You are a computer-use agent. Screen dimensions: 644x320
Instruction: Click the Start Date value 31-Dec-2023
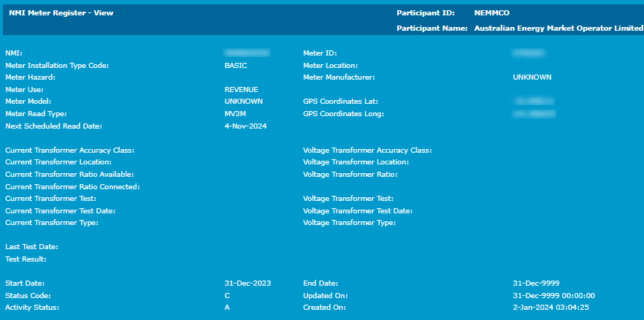248,283
